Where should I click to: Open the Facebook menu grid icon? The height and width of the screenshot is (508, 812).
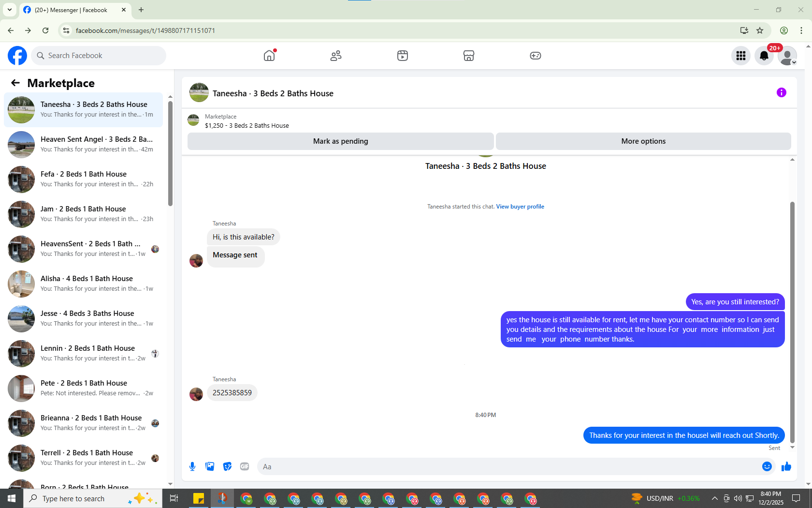[741, 56]
